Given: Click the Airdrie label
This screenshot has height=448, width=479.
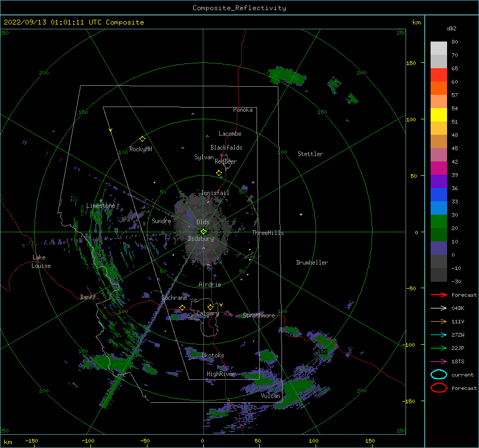Looking at the screenshot, I should point(210,284).
